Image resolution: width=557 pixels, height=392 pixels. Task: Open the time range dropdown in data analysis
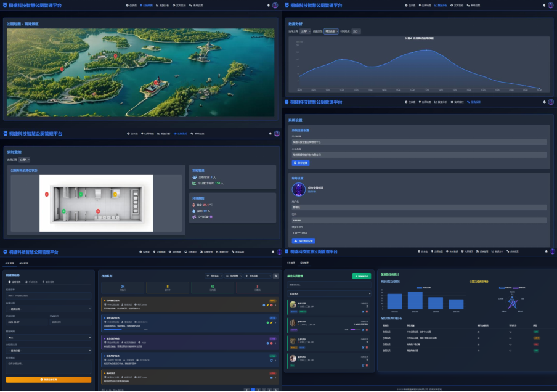356,31
